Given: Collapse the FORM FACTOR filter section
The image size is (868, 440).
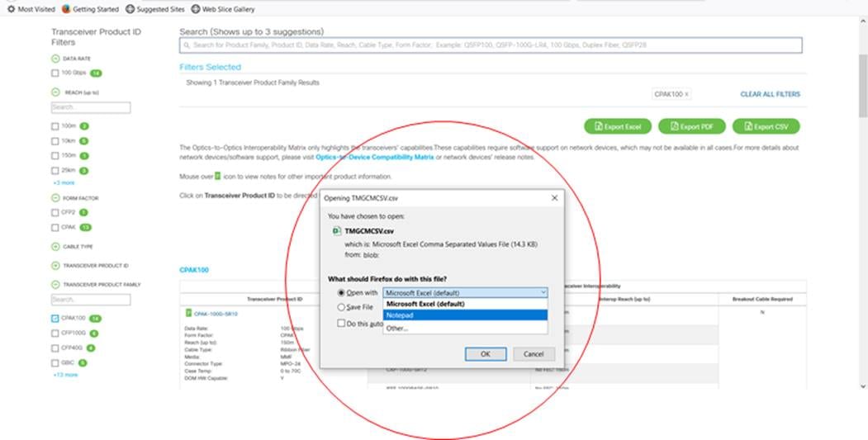Looking at the screenshot, I should [55, 198].
